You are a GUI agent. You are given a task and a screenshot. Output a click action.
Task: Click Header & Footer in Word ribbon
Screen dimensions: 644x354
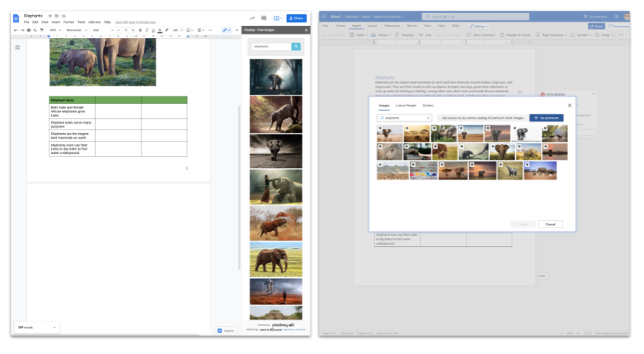[515, 35]
